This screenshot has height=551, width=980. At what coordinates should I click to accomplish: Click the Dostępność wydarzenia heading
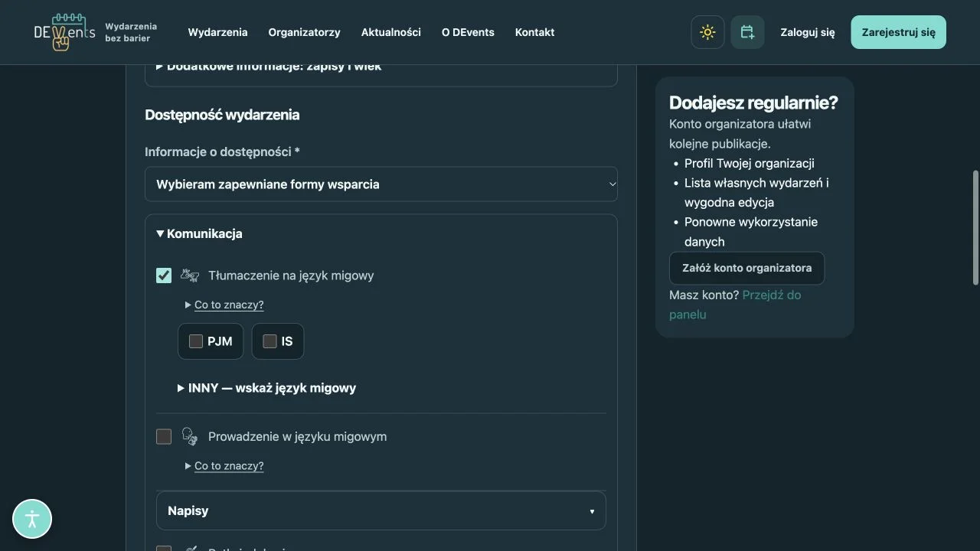[222, 115]
